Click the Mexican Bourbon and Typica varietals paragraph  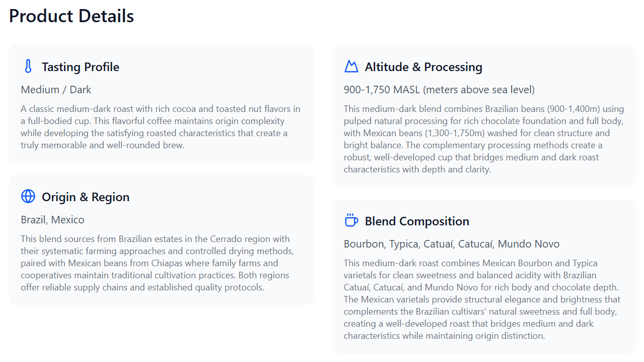pos(482,299)
